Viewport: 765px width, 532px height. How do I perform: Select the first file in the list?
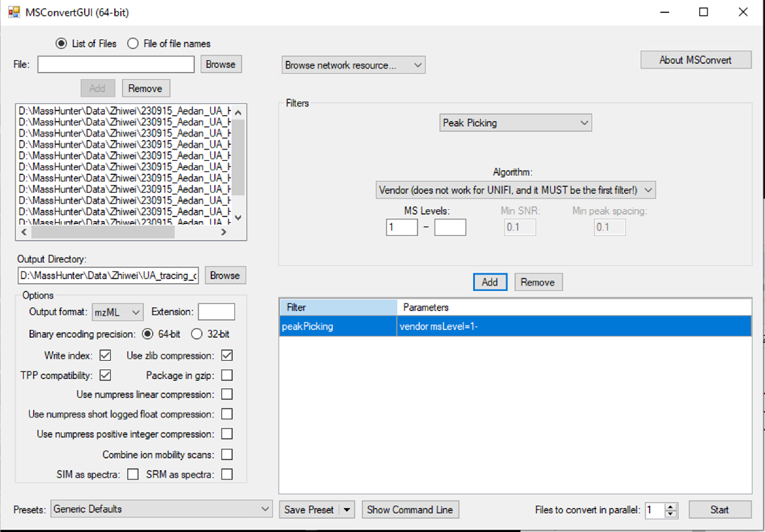point(125,111)
